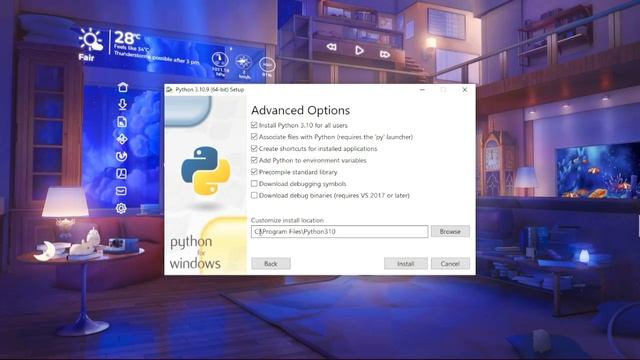Close the Python Setup window
Image resolution: width=640 pixels, height=360 pixels.
464,89
